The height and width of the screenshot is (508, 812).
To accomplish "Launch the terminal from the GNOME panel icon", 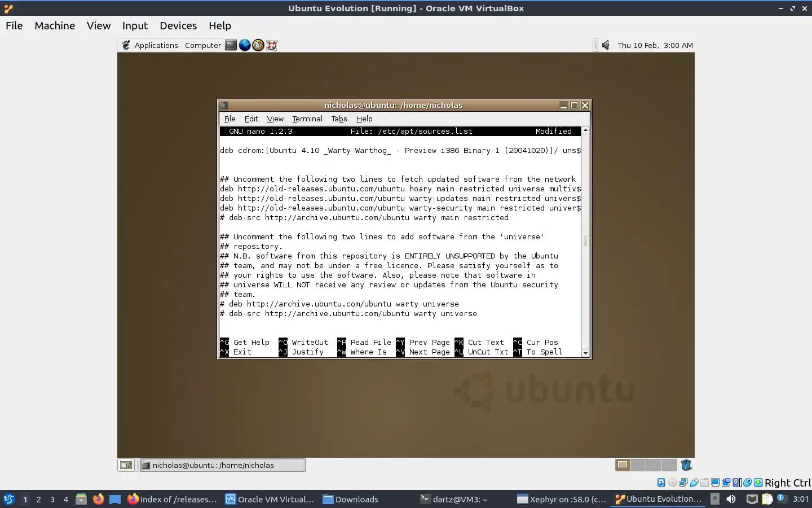I will [231, 45].
